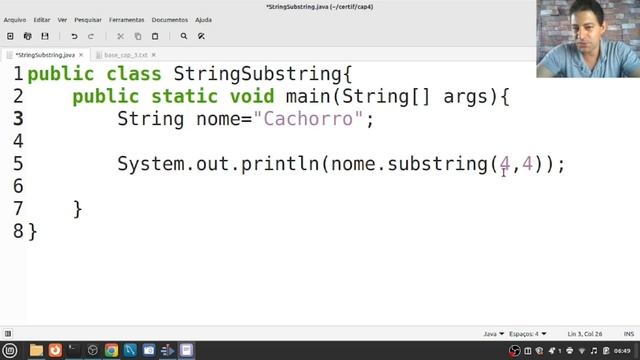Switch to text editor window in taskbar

187,350
